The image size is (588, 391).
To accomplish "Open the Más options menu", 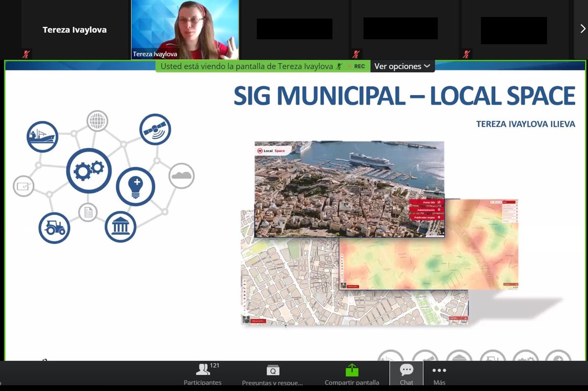I will [x=439, y=374].
